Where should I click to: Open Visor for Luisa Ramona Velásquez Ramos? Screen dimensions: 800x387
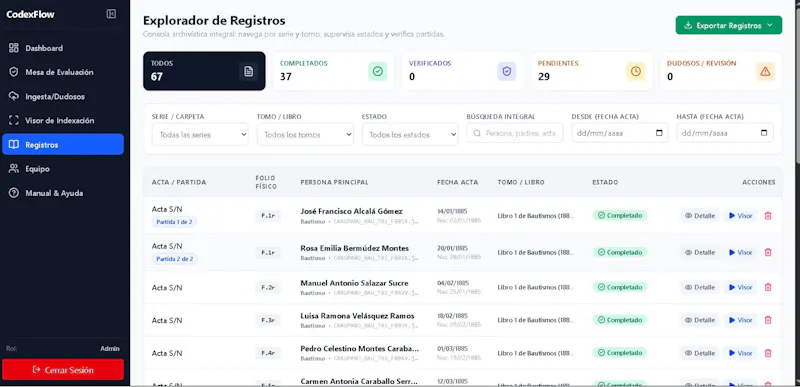(x=740, y=320)
